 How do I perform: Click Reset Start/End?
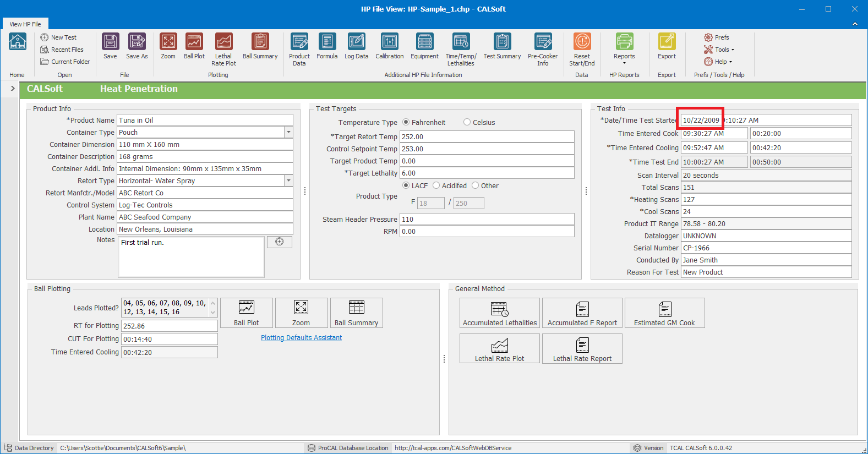click(x=582, y=50)
